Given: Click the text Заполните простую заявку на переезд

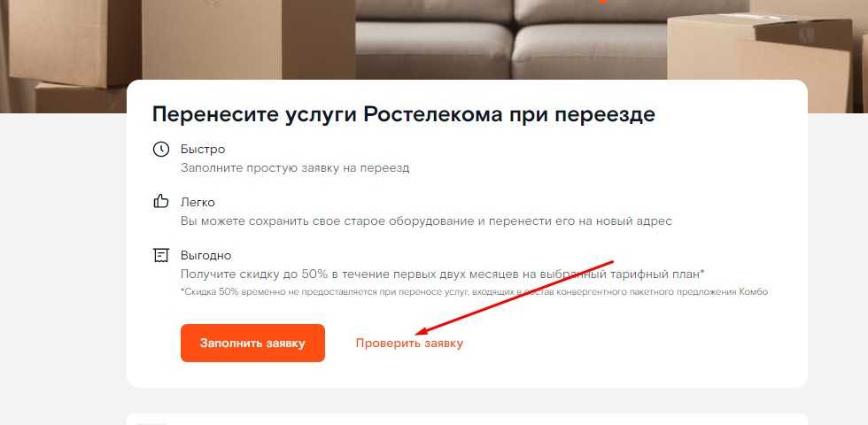Looking at the screenshot, I should [295, 167].
